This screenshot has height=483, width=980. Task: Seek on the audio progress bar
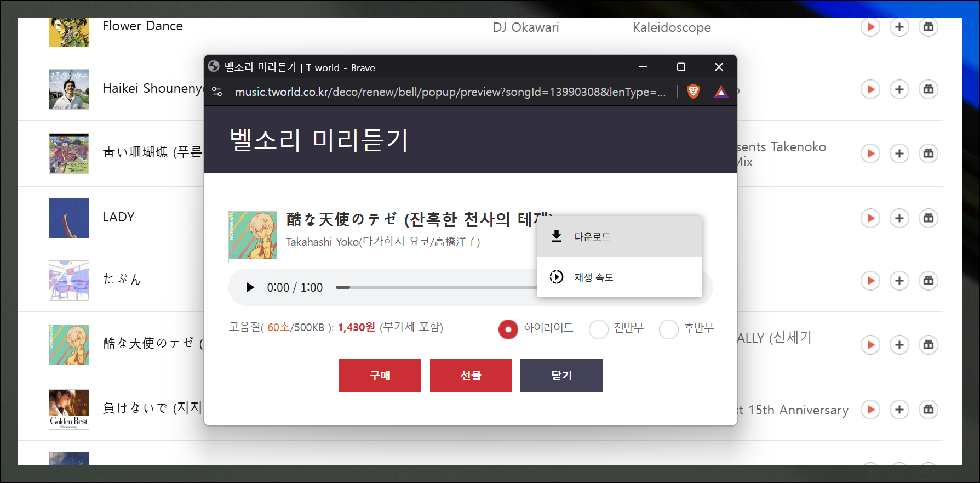436,287
